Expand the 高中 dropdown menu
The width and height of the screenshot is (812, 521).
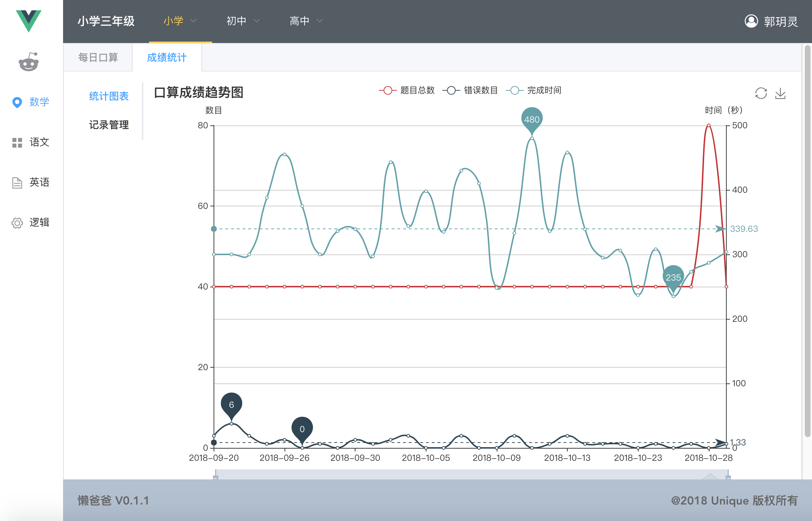306,21
